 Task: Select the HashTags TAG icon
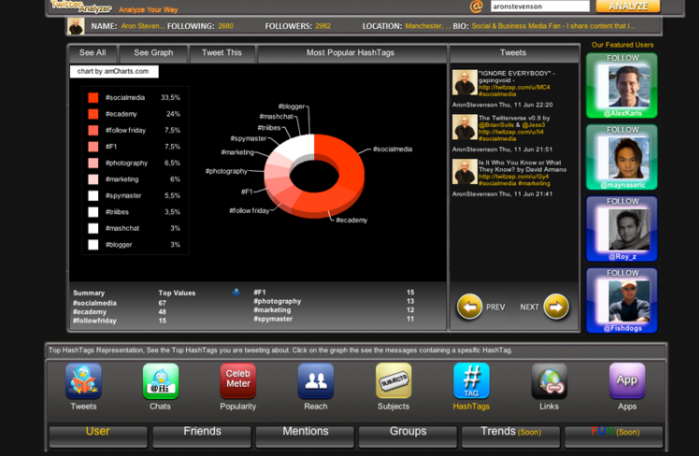coord(471,381)
